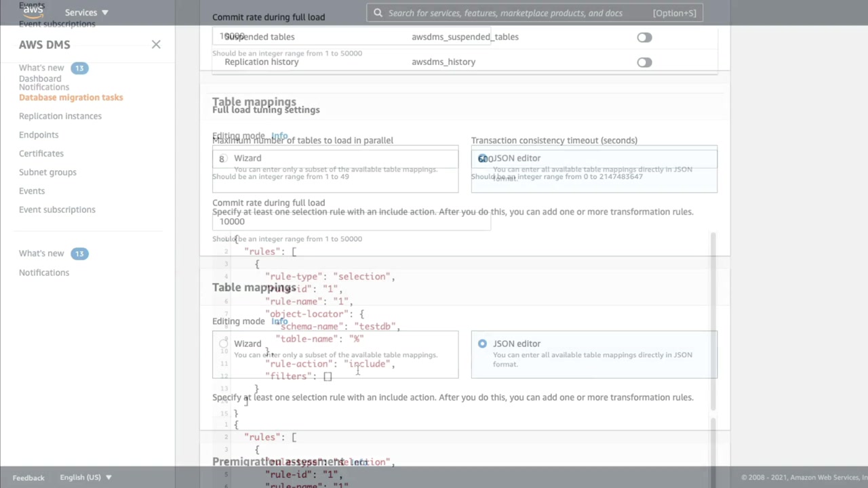Focus the services and features search field

click(535, 13)
